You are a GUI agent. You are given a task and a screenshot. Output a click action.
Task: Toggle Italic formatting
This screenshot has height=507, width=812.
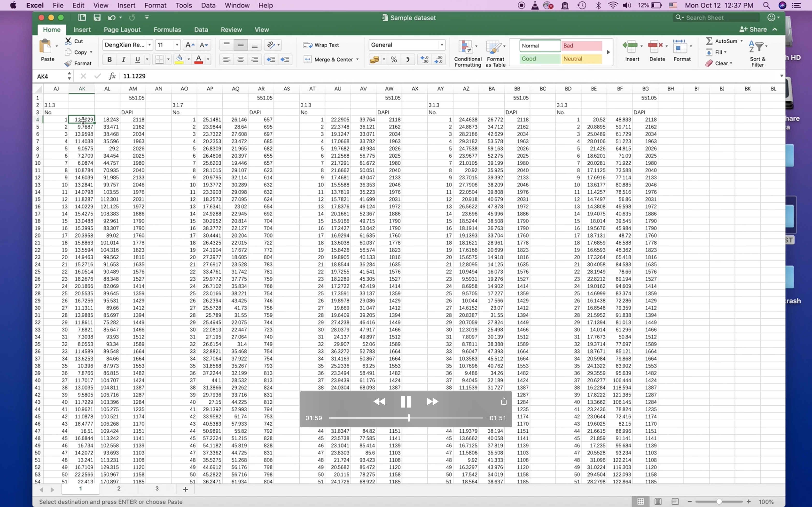pyautogui.click(x=123, y=59)
